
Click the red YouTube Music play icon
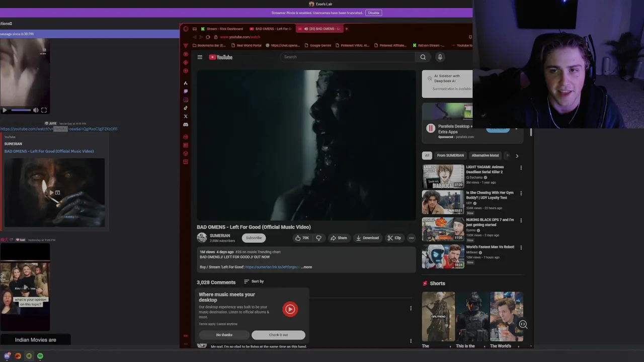tap(290, 309)
